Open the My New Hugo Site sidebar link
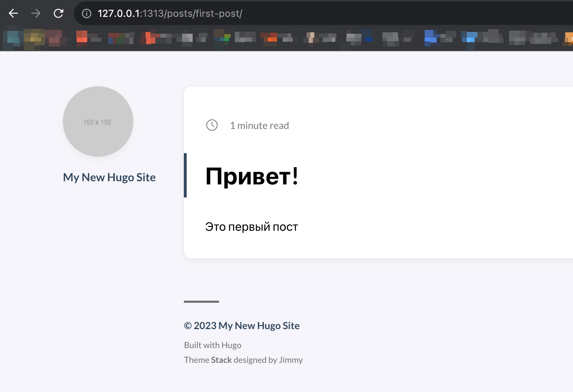The width and height of the screenshot is (573, 392). (109, 177)
